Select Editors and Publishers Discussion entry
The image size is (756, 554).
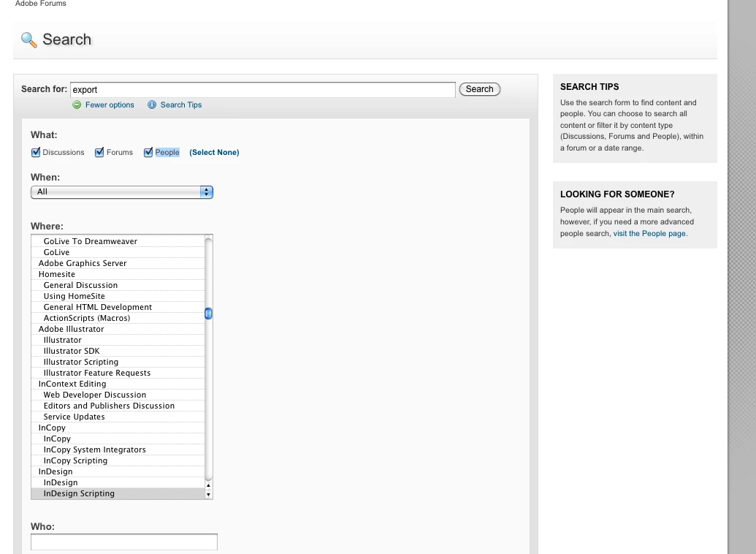click(118, 406)
